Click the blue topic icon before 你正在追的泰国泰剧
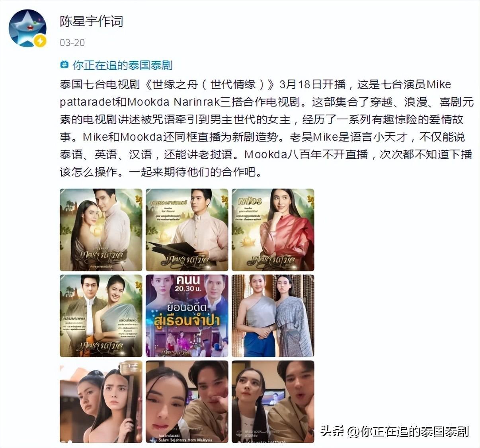Viewport: 480px width, 448px height. (x=64, y=64)
